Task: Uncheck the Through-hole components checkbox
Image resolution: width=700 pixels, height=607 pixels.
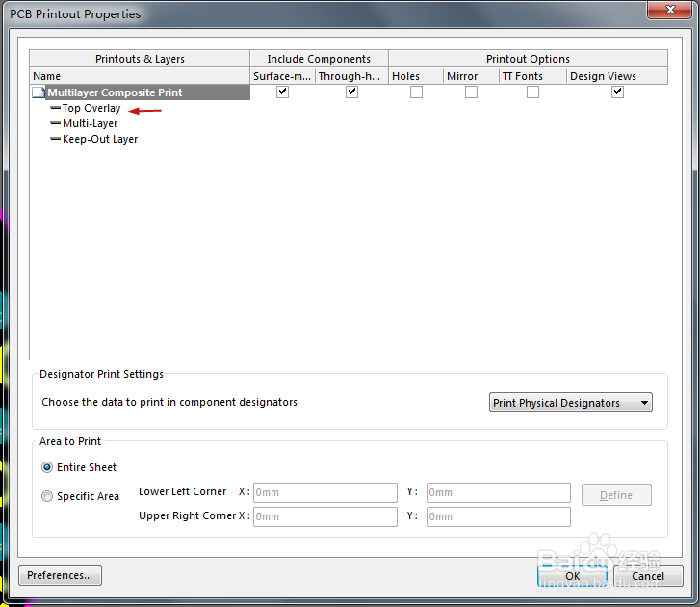Action: (351, 92)
